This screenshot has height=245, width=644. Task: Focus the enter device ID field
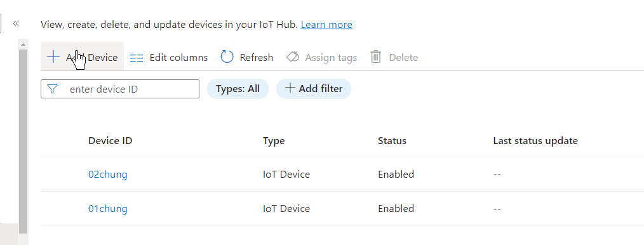120,89
